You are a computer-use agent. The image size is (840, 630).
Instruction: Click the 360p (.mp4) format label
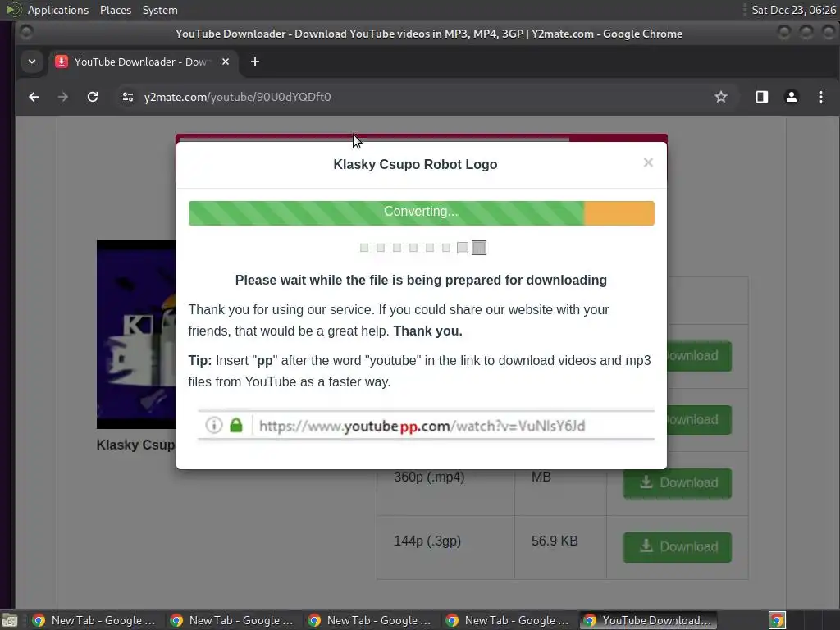(429, 477)
